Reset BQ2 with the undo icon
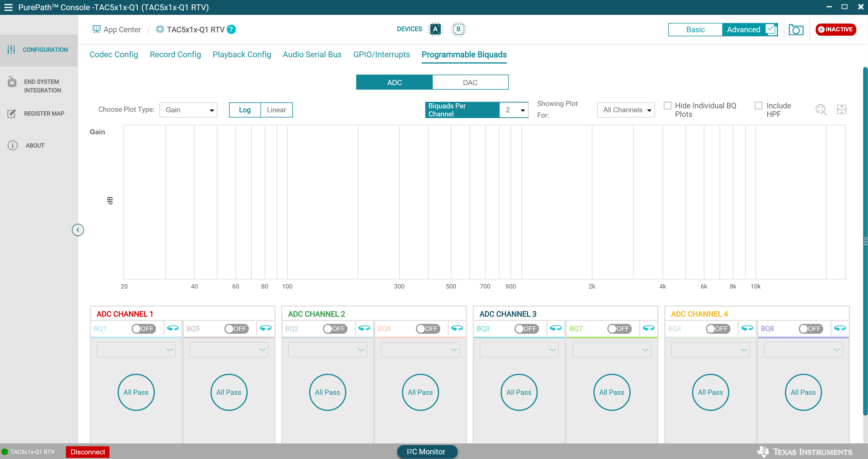Image resolution: width=868 pixels, height=459 pixels. [364, 328]
